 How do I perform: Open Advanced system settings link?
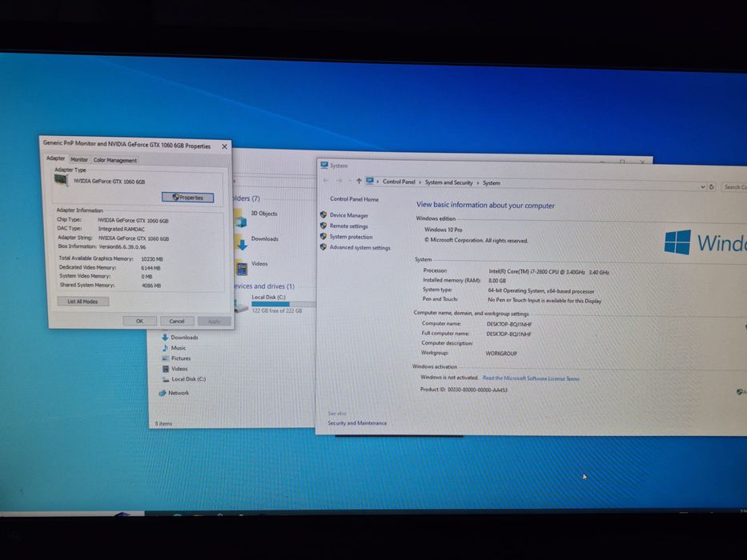pyautogui.click(x=359, y=248)
